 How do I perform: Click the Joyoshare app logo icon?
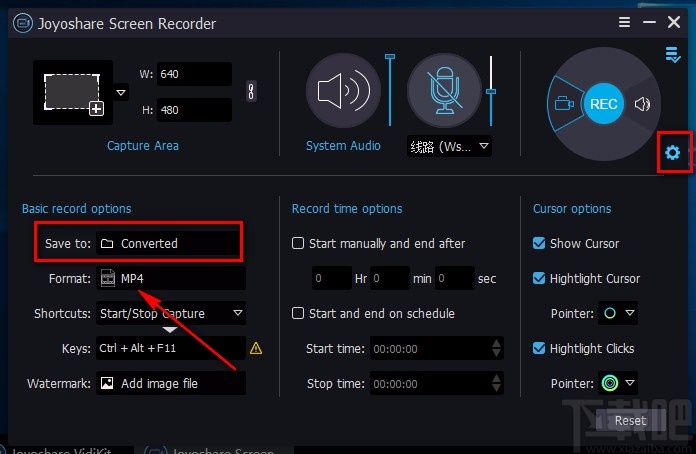(22, 24)
